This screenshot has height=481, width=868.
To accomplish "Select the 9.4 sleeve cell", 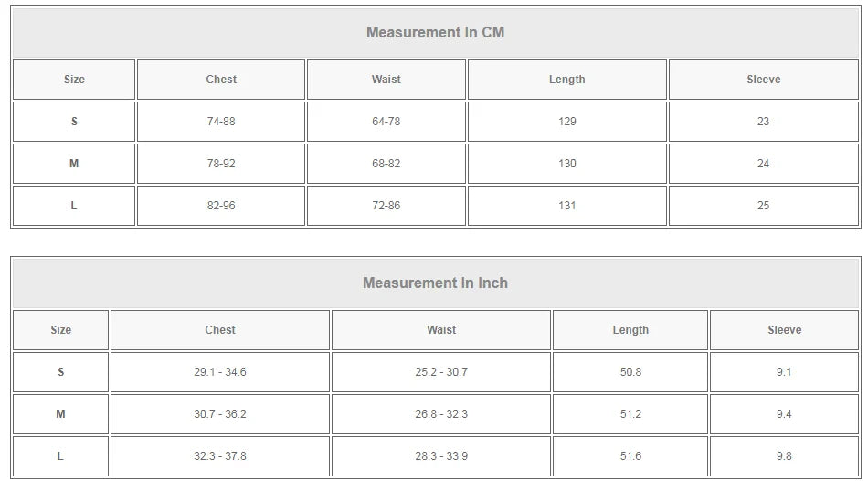I will tap(784, 414).
